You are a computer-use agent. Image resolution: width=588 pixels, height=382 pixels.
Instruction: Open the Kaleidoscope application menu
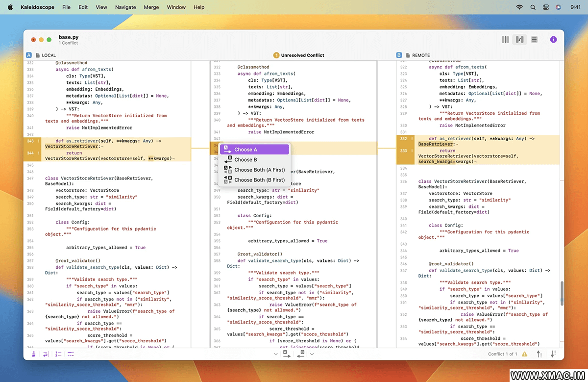[38, 7]
